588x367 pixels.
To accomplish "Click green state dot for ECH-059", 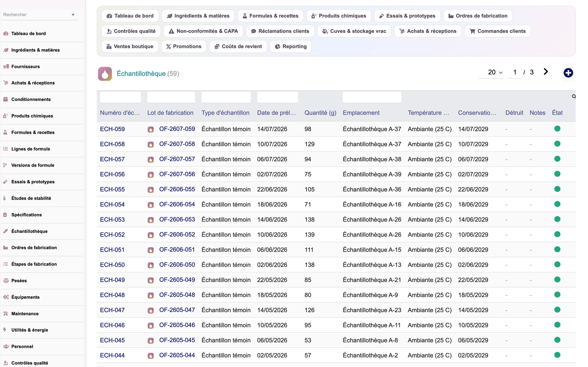I will [x=557, y=129].
